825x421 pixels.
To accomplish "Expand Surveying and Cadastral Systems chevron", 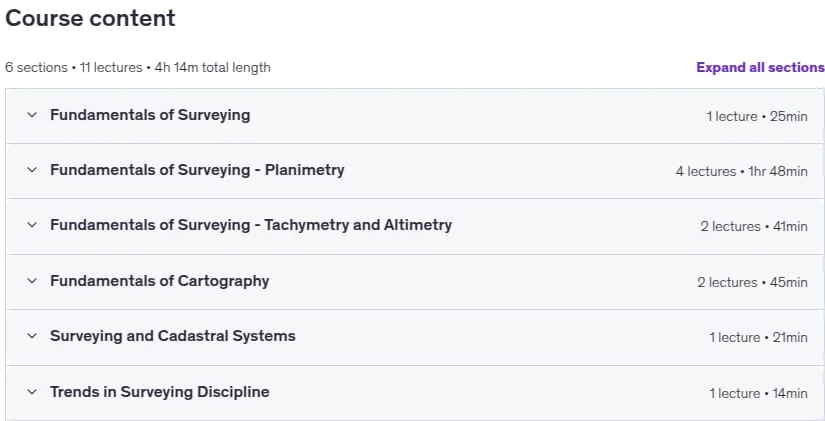I will pos(32,336).
